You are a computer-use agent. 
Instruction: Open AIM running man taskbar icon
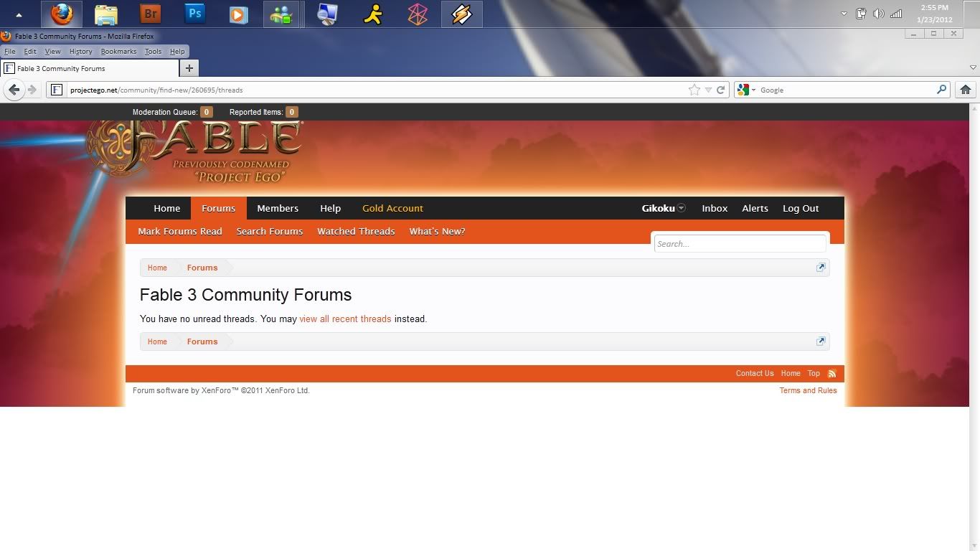point(372,14)
